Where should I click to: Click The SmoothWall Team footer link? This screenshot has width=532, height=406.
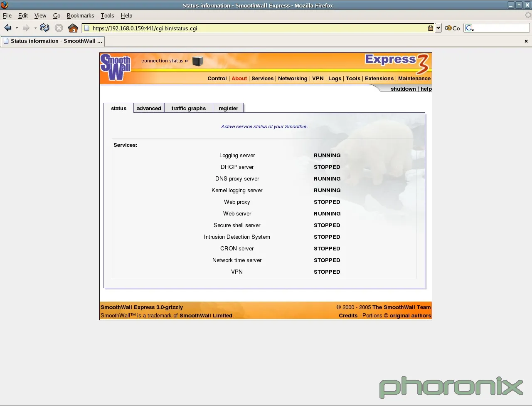(x=401, y=307)
